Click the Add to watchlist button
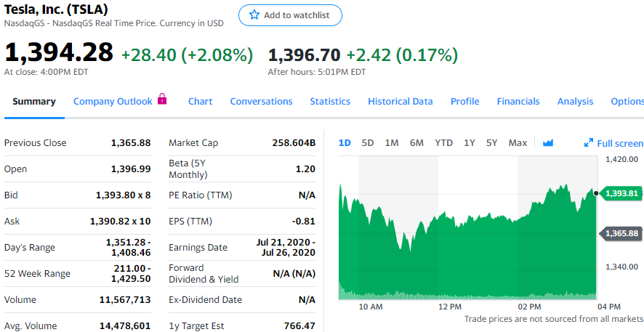644x332 pixels. 290,15
